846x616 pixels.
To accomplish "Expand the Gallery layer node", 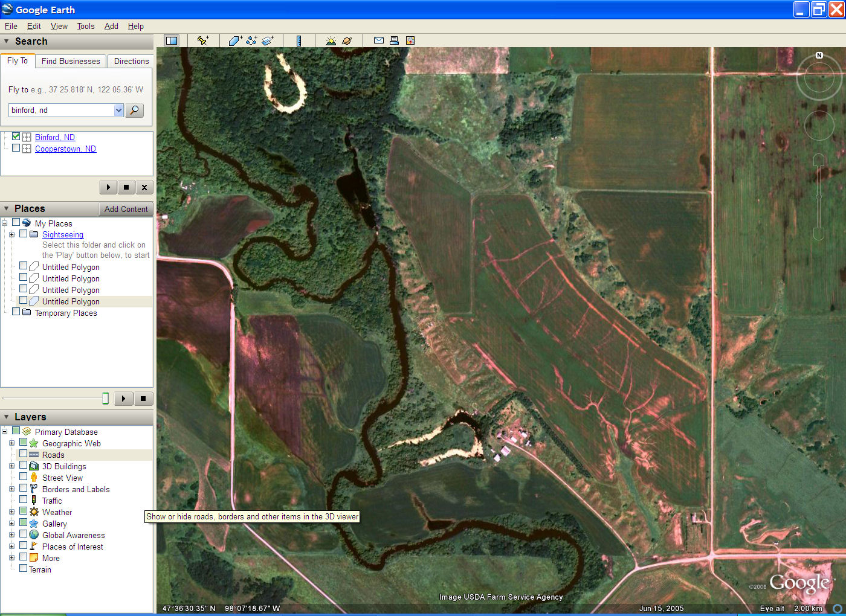I will click(x=11, y=524).
